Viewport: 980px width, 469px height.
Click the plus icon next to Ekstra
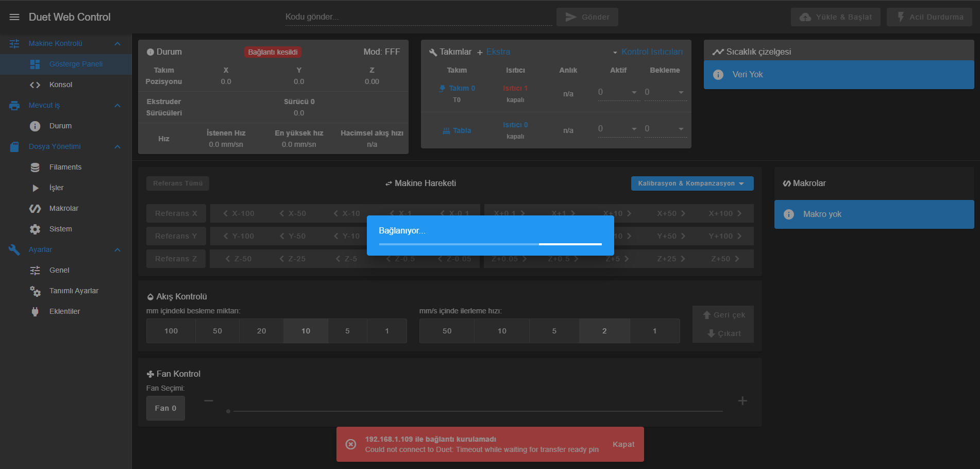pos(480,53)
